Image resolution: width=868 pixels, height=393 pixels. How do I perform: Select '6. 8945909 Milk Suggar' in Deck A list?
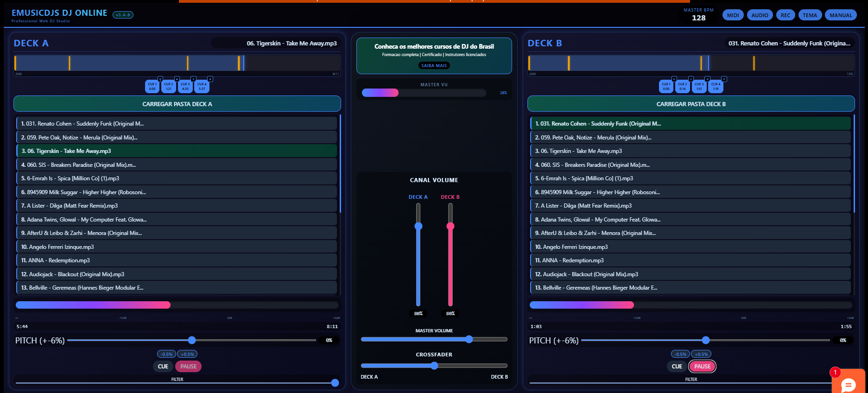click(x=176, y=192)
